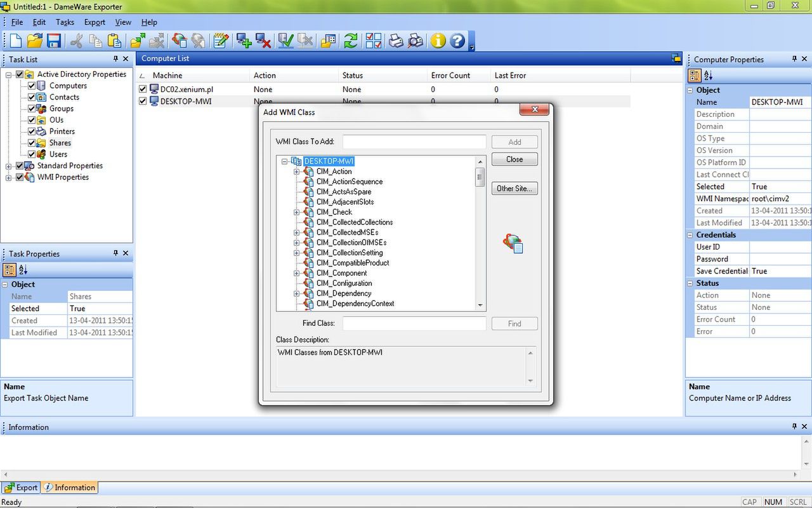
Task: Click the Copy toolbar icon
Action: point(96,41)
